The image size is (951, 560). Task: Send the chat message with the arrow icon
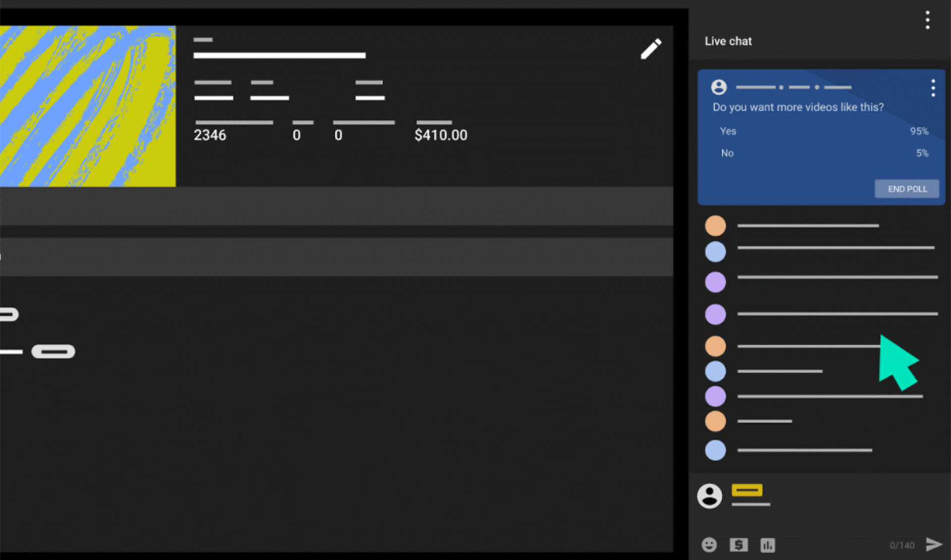coord(933,544)
